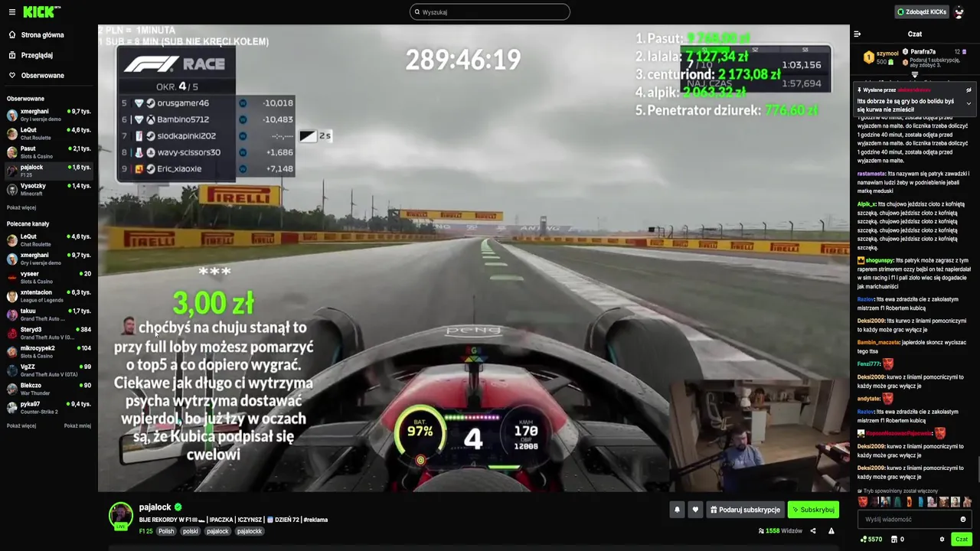This screenshot has height=551, width=980.
Task: Toggle the notification bell for pajalock
Action: [x=677, y=510]
